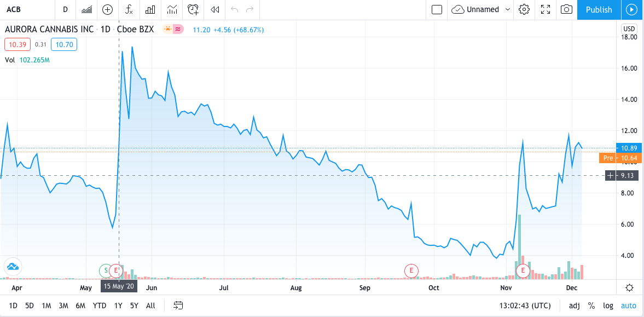Expand the layout chevron arrow
The height and width of the screenshot is (317, 644).
click(x=508, y=9)
